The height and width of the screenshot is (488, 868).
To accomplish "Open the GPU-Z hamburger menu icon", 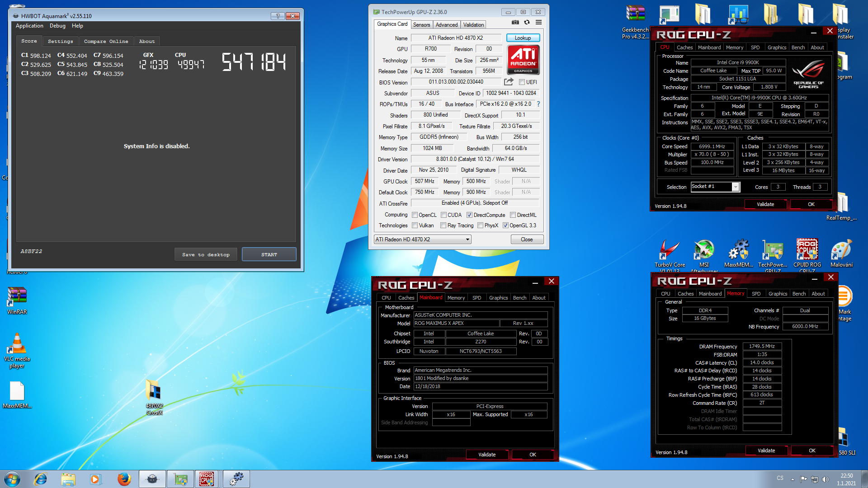I will pos(538,22).
